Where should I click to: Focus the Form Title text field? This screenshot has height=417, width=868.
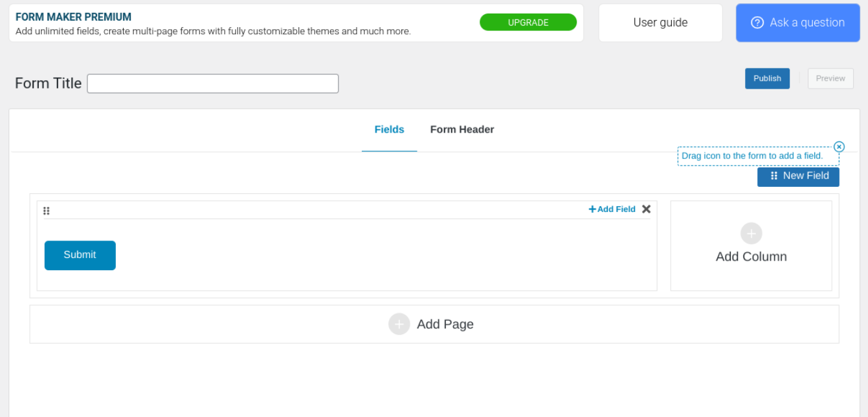[x=212, y=83]
